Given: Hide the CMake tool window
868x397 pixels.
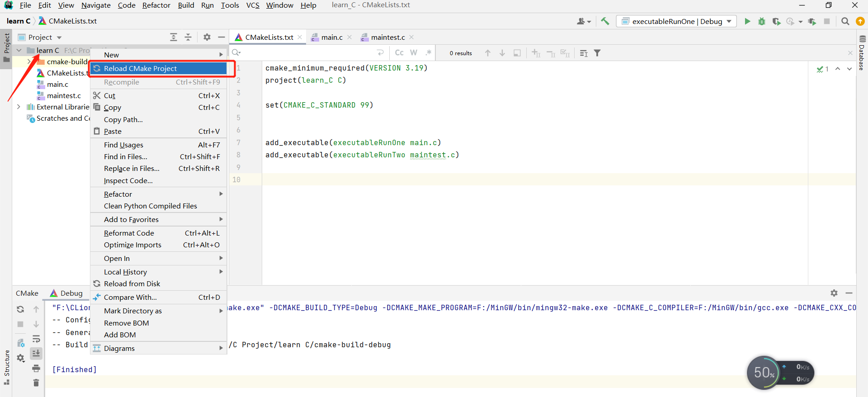Looking at the screenshot, I should pos(849,293).
